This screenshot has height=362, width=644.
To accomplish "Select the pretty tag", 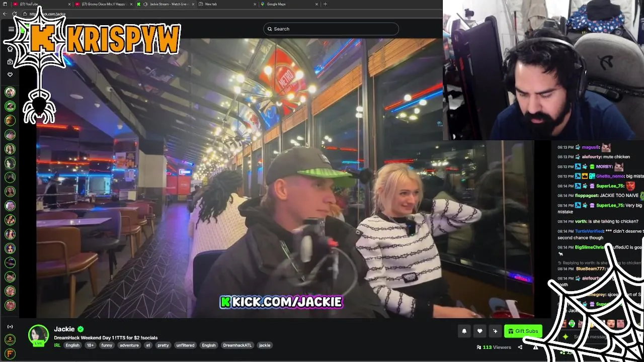I will click(163, 345).
